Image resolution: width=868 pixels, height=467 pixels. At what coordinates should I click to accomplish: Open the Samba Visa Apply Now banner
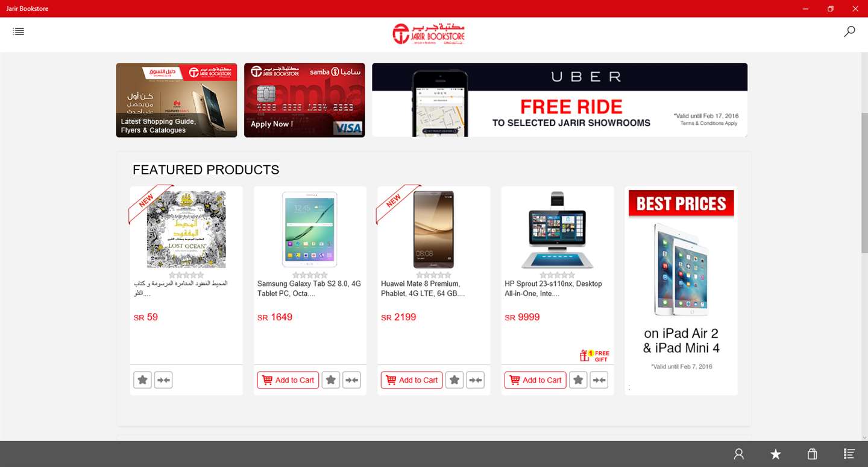coord(304,100)
